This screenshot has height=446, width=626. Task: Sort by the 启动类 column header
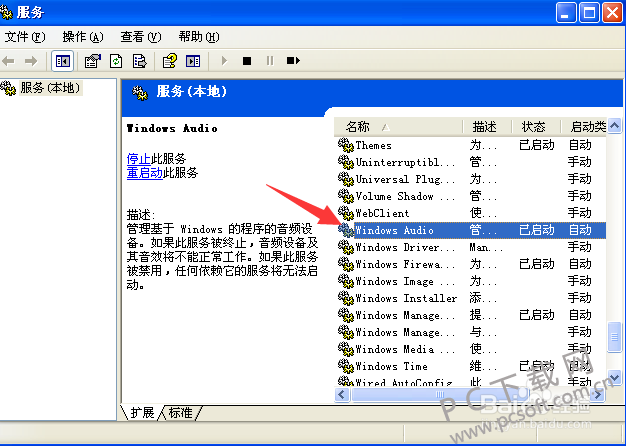pos(584,127)
